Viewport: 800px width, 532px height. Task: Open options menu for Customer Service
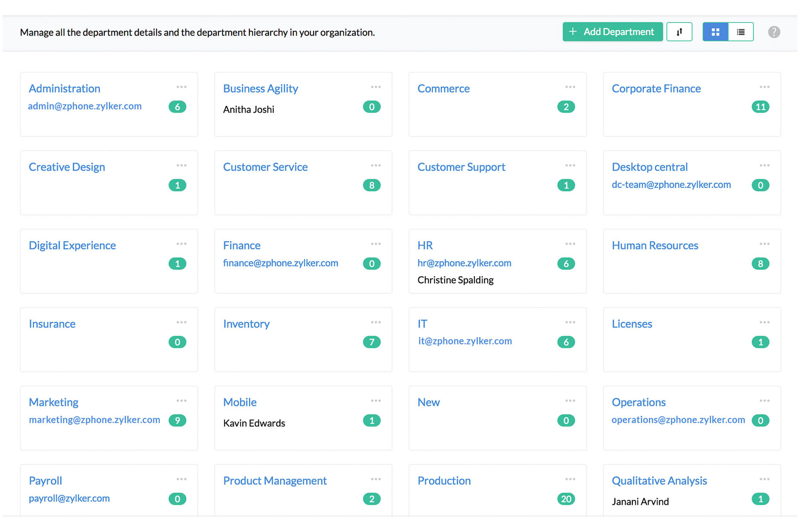tap(376, 165)
